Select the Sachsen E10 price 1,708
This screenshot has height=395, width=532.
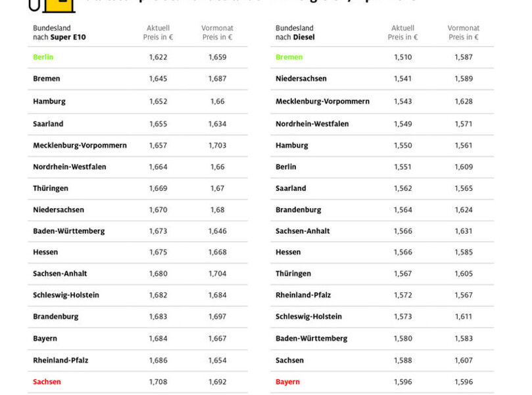pyautogui.click(x=158, y=382)
